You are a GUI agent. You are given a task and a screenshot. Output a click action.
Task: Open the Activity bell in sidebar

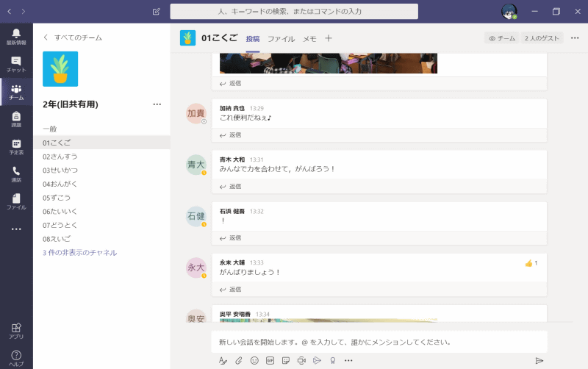click(16, 37)
